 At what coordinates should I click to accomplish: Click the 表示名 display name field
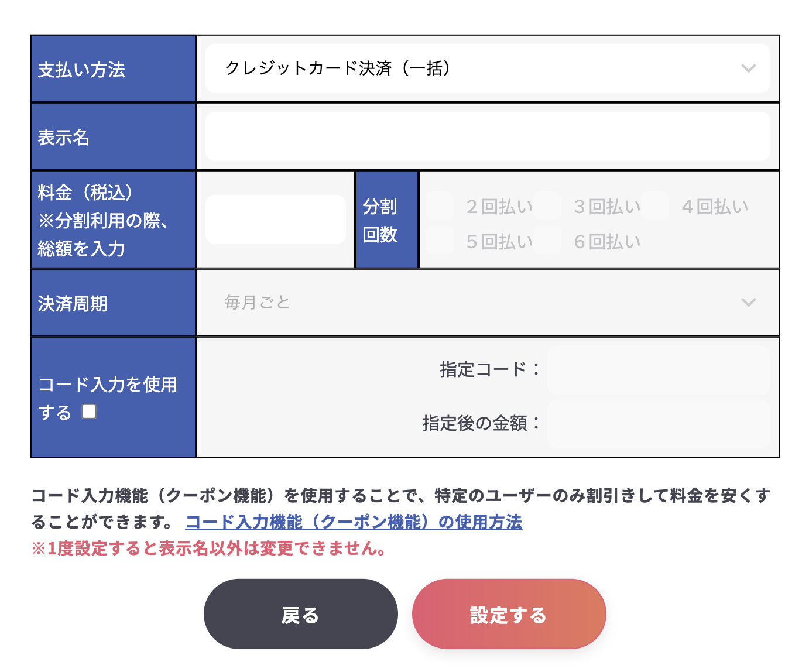(x=488, y=135)
